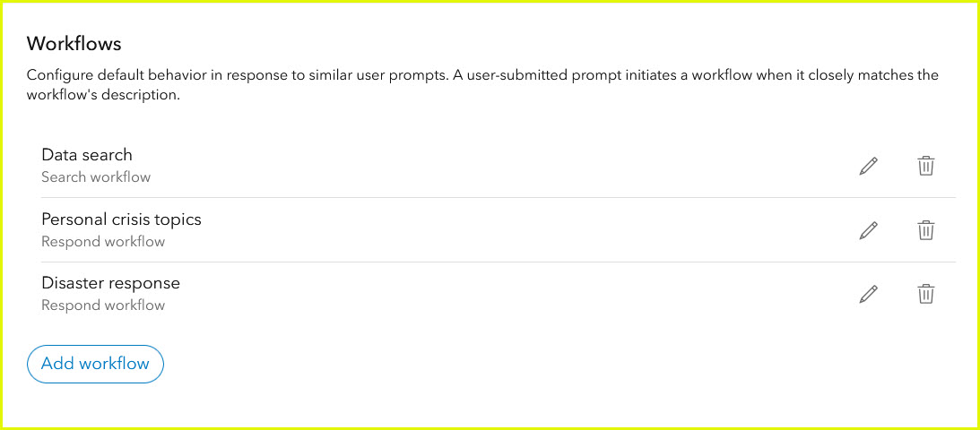Select the Personal crisis topics title
980x430 pixels.
coord(121,219)
